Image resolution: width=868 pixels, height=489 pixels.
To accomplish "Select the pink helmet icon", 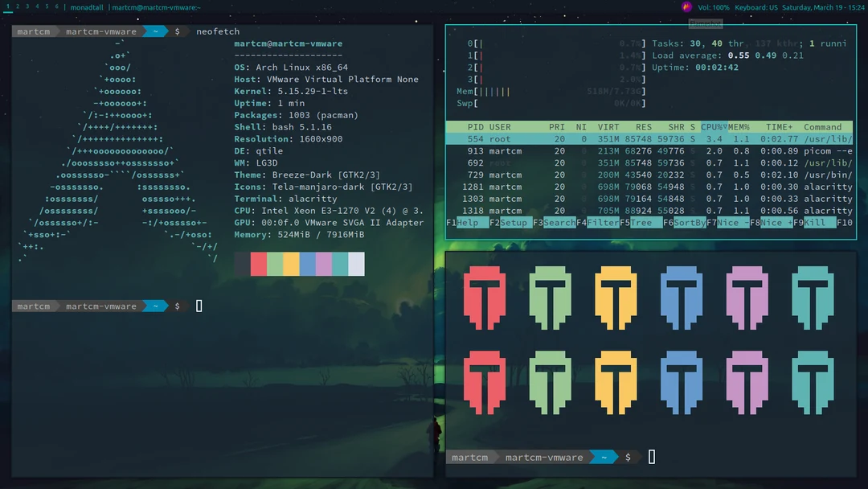I will pos(747,298).
